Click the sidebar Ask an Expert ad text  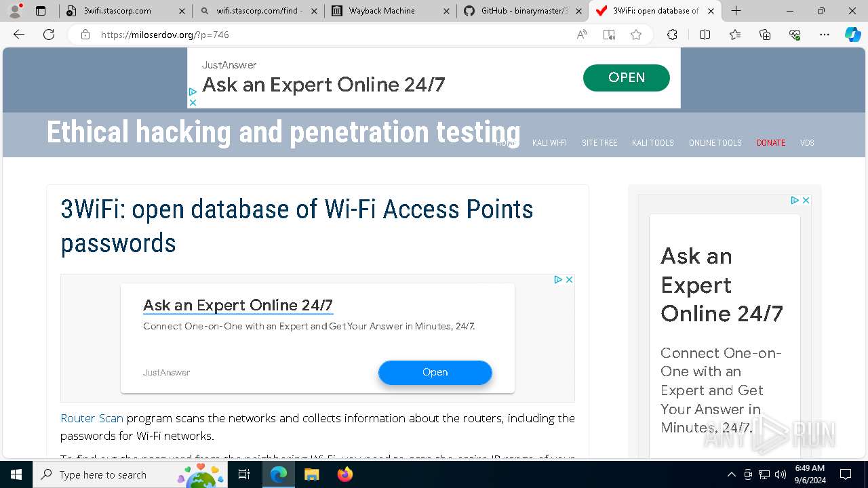(x=722, y=285)
